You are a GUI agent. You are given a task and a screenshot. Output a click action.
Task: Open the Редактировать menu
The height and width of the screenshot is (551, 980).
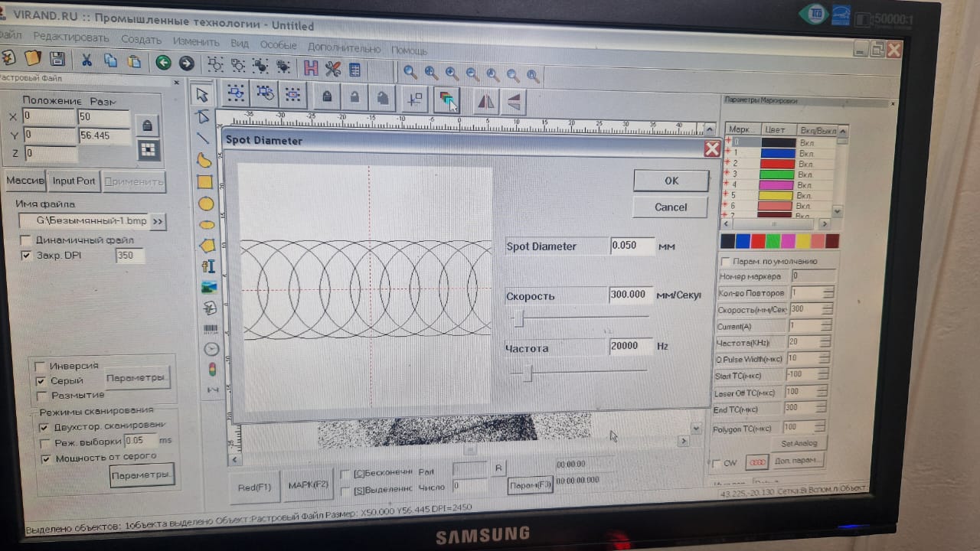(71, 37)
